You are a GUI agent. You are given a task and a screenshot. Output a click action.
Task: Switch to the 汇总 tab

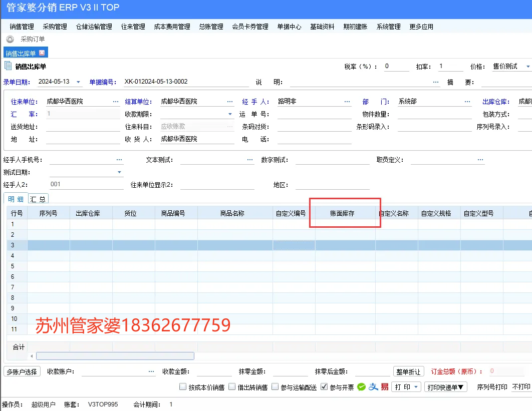click(38, 199)
